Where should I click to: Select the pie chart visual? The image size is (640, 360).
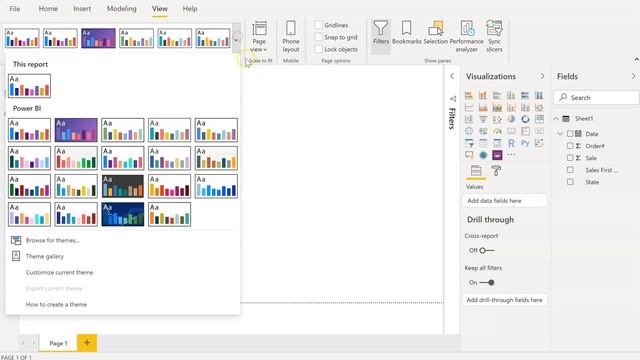(x=511, y=119)
